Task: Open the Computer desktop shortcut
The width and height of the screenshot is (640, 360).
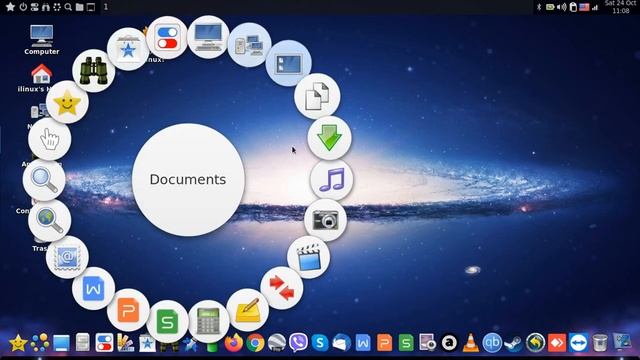Action: coord(41,40)
